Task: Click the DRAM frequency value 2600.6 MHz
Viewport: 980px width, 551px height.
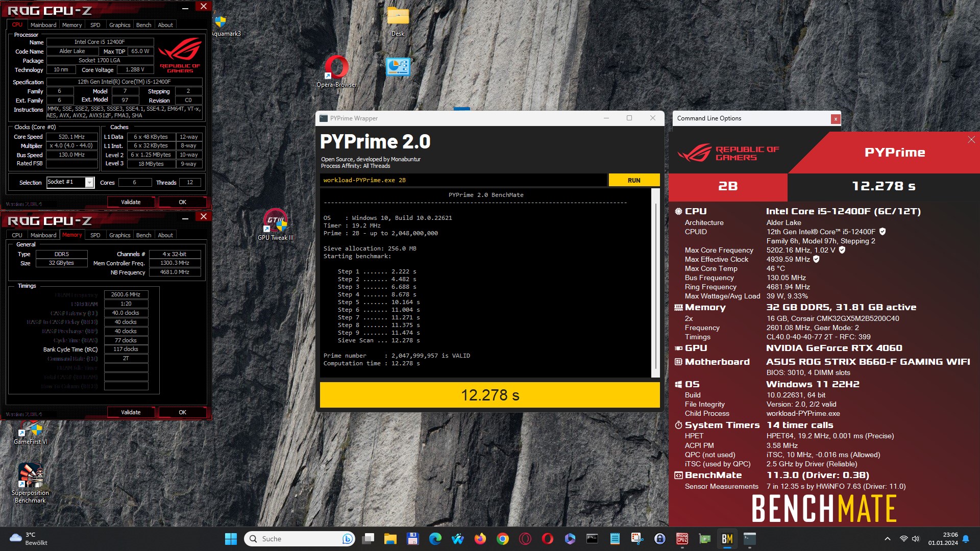Action: click(126, 294)
